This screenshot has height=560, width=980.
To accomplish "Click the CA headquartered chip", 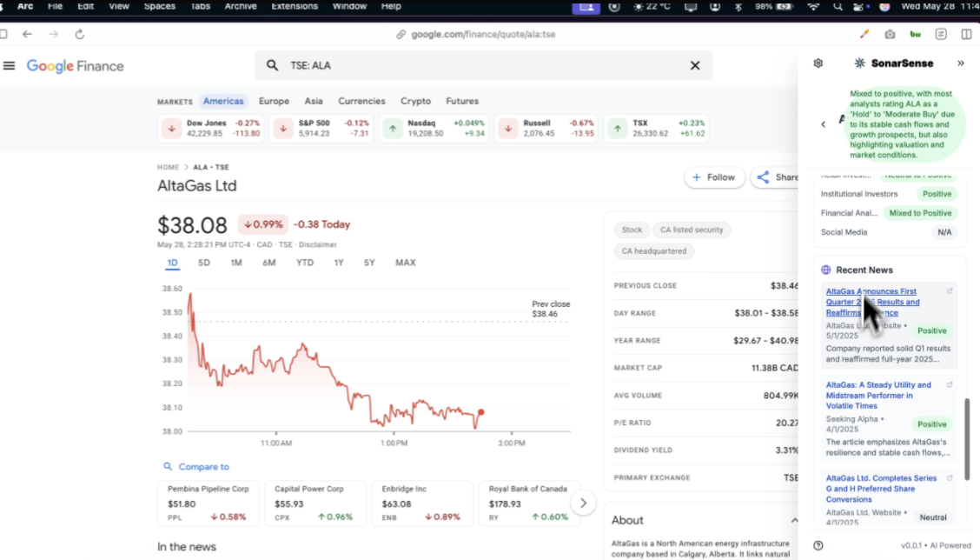I will coord(653,251).
